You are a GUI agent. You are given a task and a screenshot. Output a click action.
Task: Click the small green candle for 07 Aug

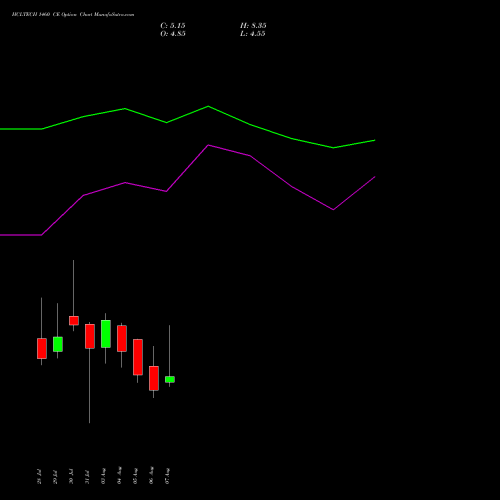pos(170,379)
